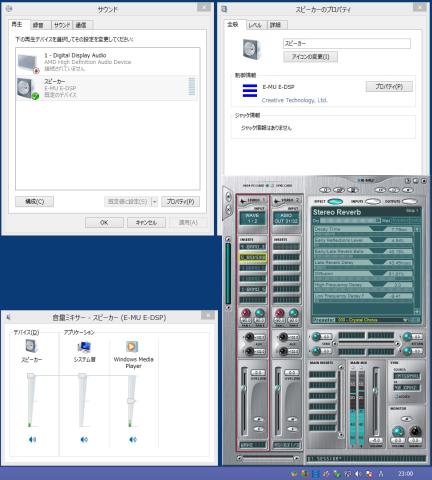The width and height of the screenshot is (432, 480).
Task: Mute the スピーカー device in volume mixer
Action: (x=32, y=439)
